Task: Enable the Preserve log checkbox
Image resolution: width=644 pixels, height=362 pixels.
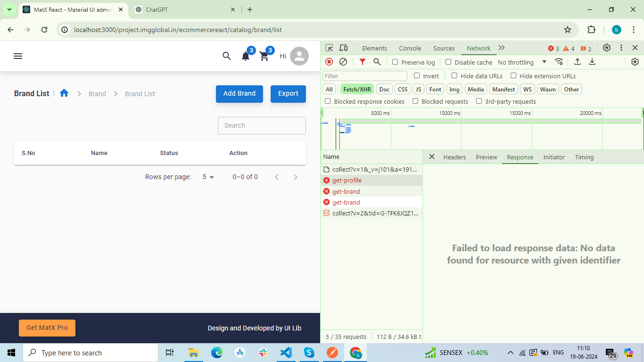Action: point(395,62)
